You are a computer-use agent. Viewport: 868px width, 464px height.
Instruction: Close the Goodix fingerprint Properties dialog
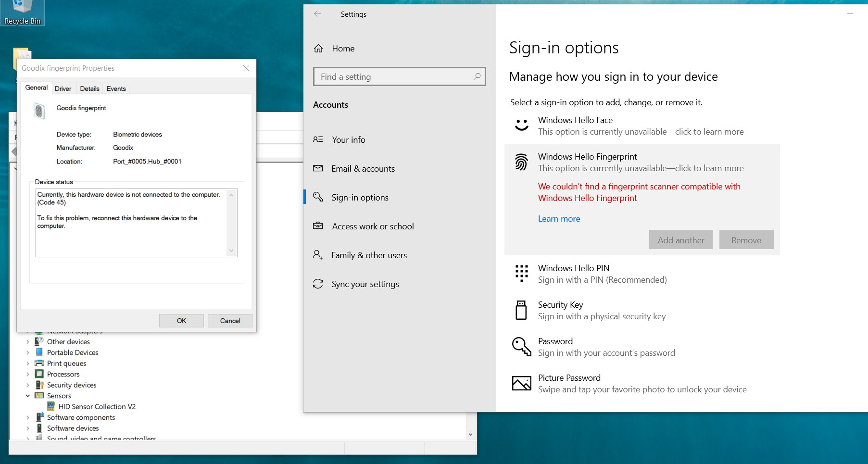coord(246,68)
